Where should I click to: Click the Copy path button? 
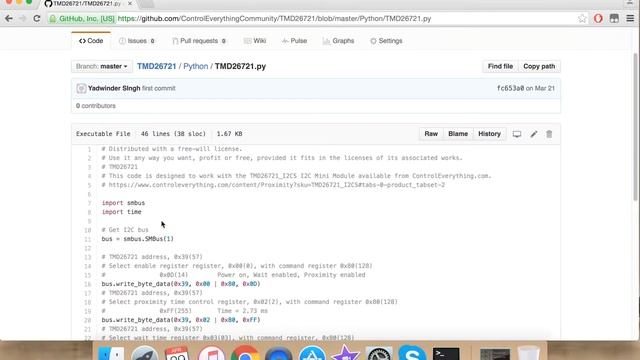[539, 66]
